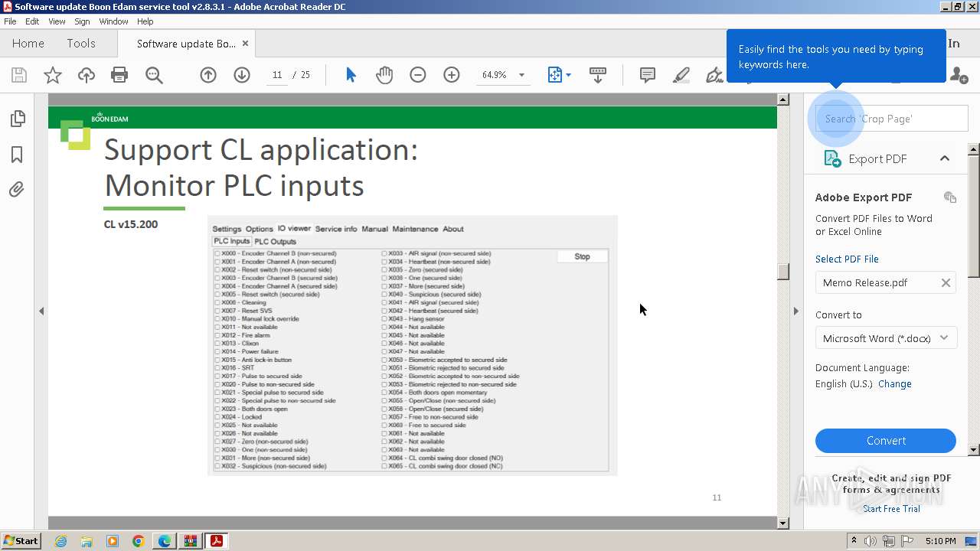Click the Start Free Trial link
Screen dimensions: 980x551
tap(892, 509)
